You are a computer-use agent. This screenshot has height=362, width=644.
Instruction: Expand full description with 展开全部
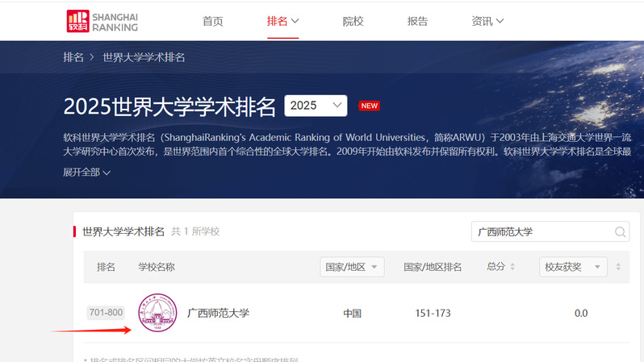coord(86,173)
